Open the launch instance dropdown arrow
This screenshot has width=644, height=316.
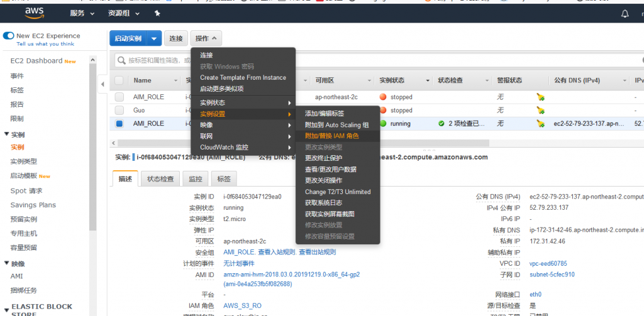(x=153, y=38)
